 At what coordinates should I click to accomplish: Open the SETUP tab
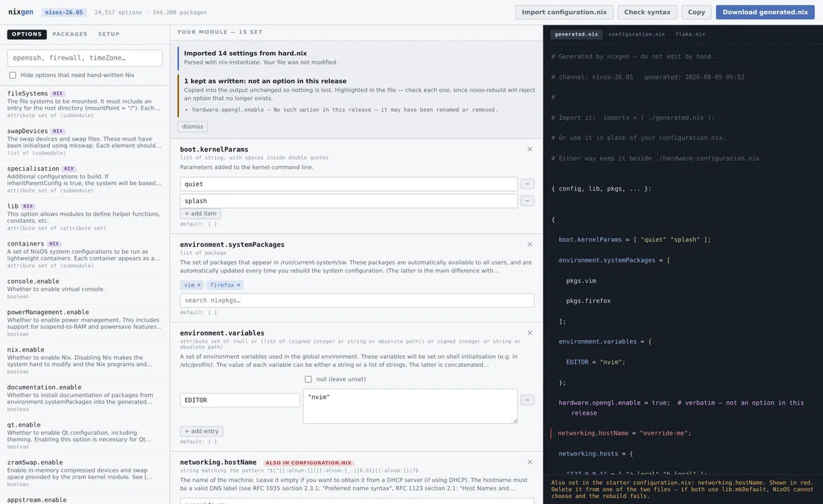[108, 34]
